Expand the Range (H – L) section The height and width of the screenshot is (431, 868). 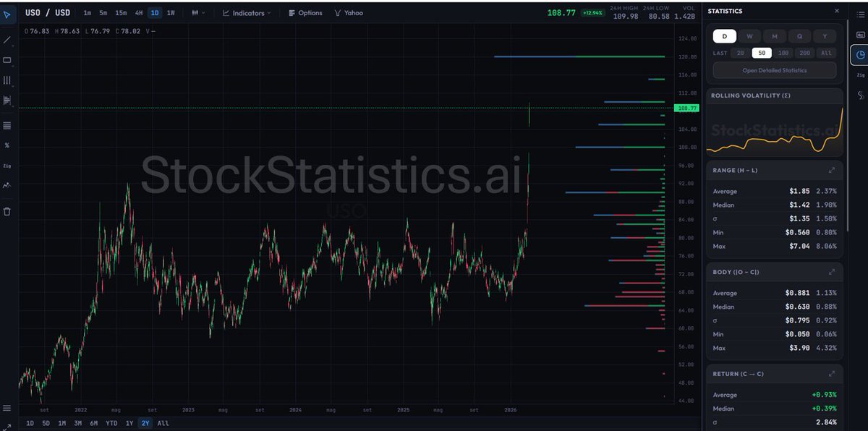(832, 170)
